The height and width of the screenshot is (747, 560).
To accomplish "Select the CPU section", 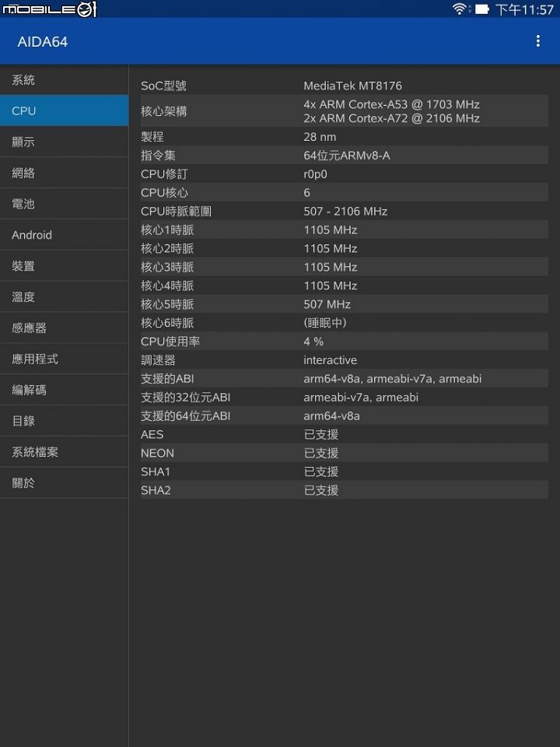I will (x=65, y=110).
